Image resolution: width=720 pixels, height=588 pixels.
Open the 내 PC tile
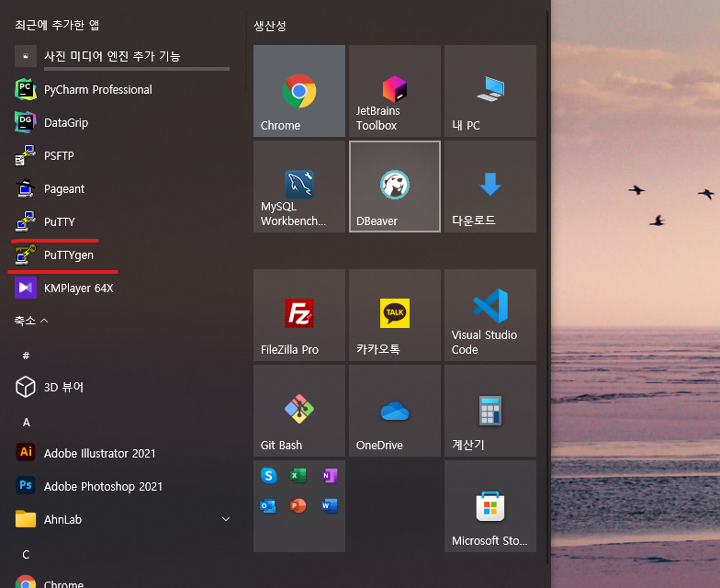point(490,90)
